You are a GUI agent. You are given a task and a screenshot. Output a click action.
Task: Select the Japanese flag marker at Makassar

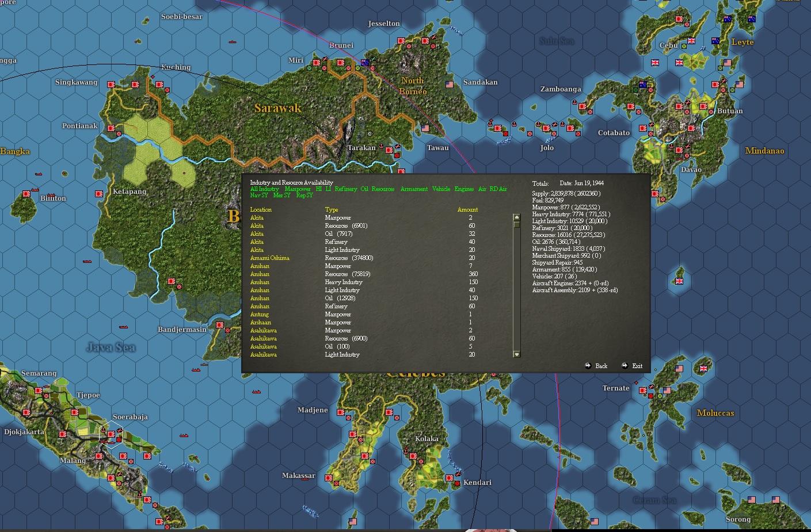click(x=329, y=478)
